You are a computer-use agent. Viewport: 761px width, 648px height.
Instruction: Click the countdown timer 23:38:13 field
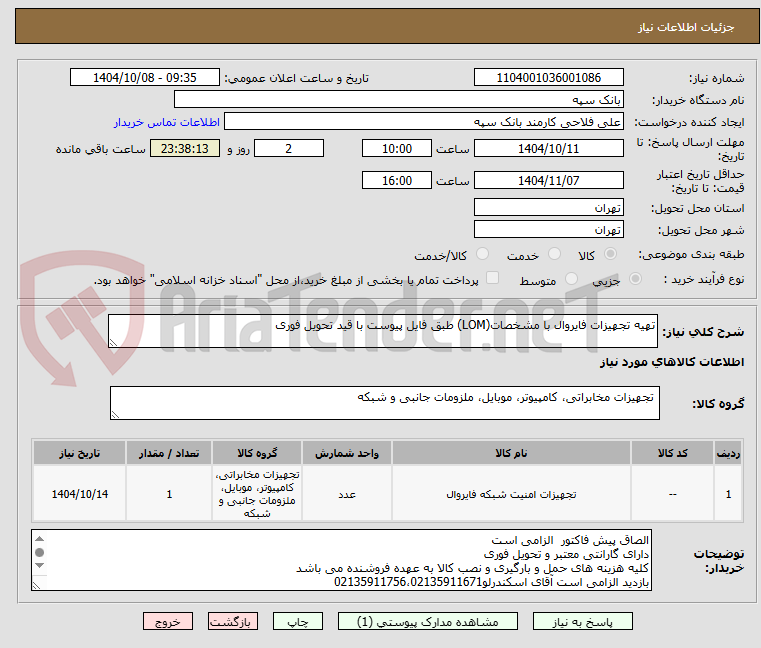pos(185,148)
